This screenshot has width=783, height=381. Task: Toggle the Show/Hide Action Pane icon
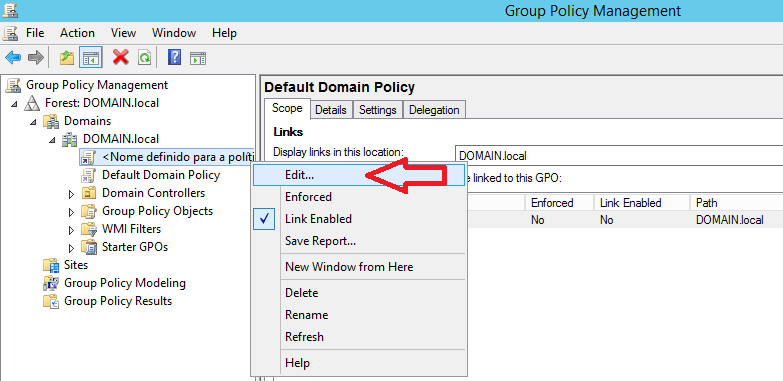point(198,58)
